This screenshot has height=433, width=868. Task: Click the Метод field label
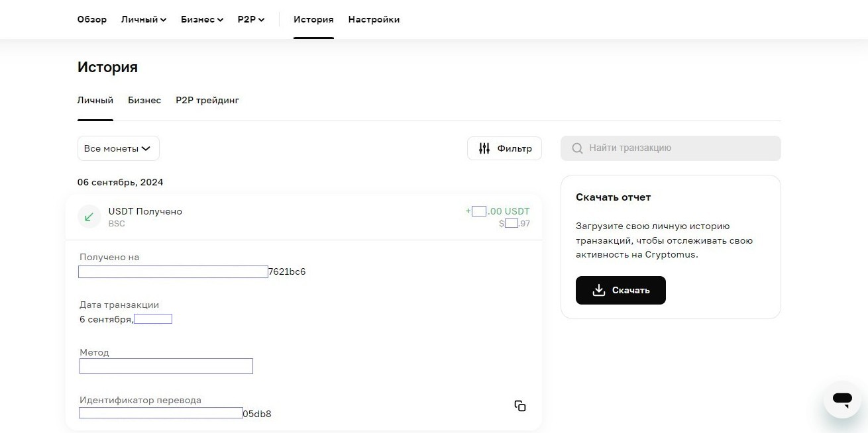[94, 352]
